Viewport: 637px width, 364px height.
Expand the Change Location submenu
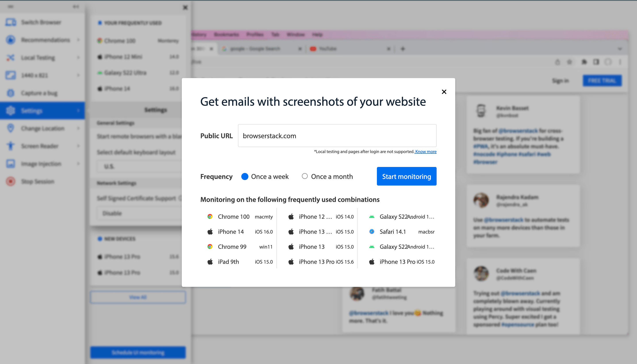click(78, 128)
